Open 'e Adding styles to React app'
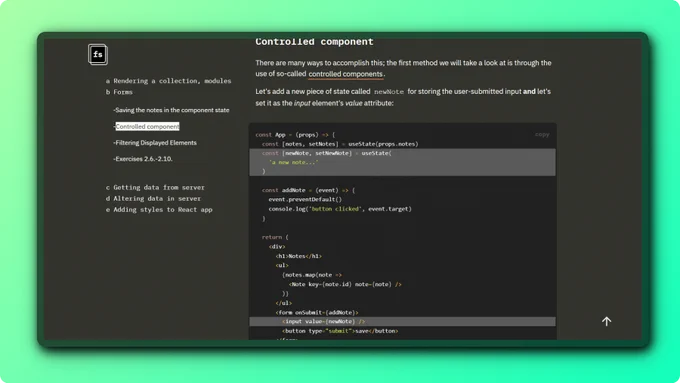Screen dimensions: 680x383 point(159,210)
